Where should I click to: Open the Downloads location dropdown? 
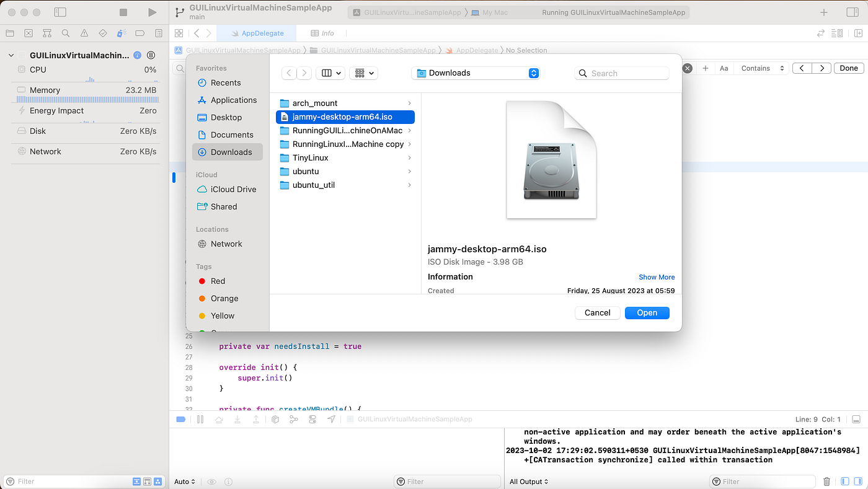[476, 73]
